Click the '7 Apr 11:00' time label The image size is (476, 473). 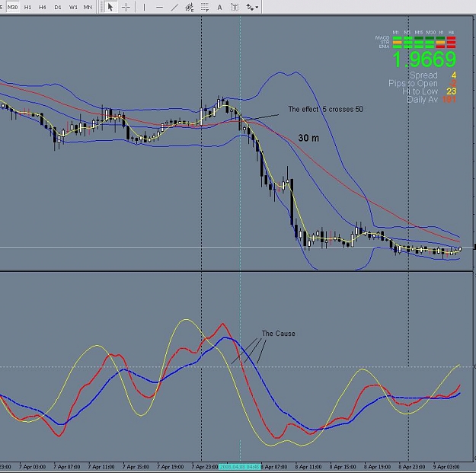point(101,467)
